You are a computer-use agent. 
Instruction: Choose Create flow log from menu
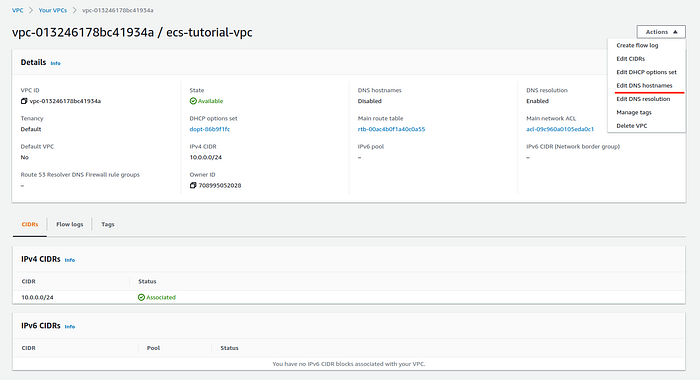click(x=637, y=46)
